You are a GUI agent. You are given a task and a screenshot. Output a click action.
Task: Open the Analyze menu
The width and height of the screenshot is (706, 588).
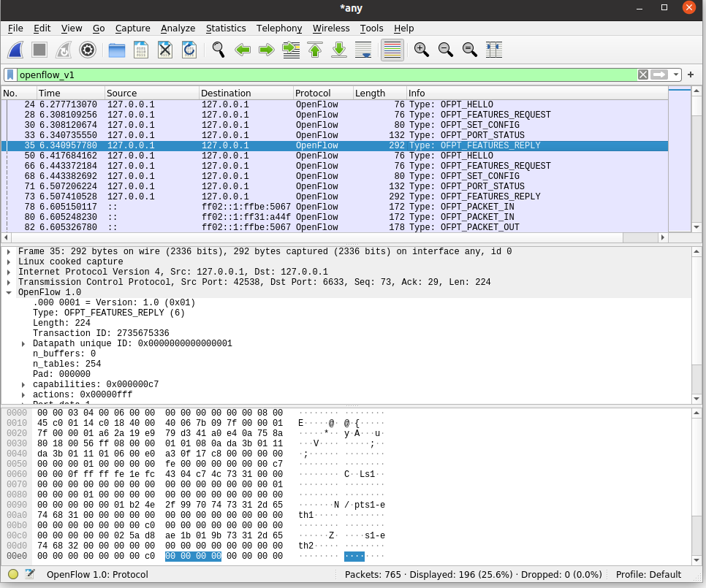[178, 28]
